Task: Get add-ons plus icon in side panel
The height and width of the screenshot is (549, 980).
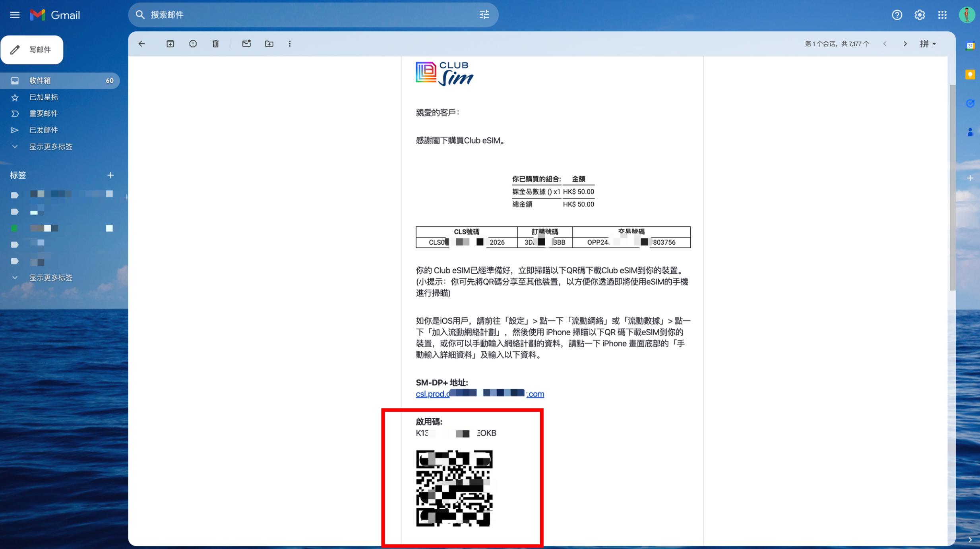Action: click(x=970, y=178)
